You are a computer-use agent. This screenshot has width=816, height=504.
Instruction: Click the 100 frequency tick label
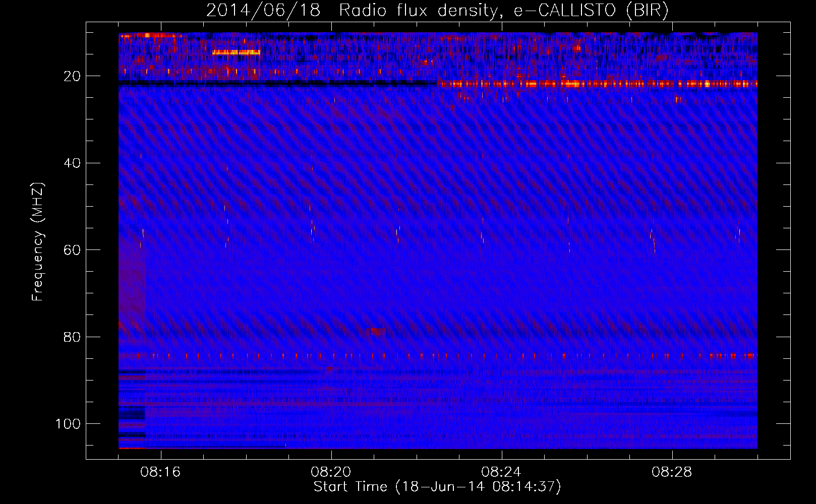click(x=68, y=424)
